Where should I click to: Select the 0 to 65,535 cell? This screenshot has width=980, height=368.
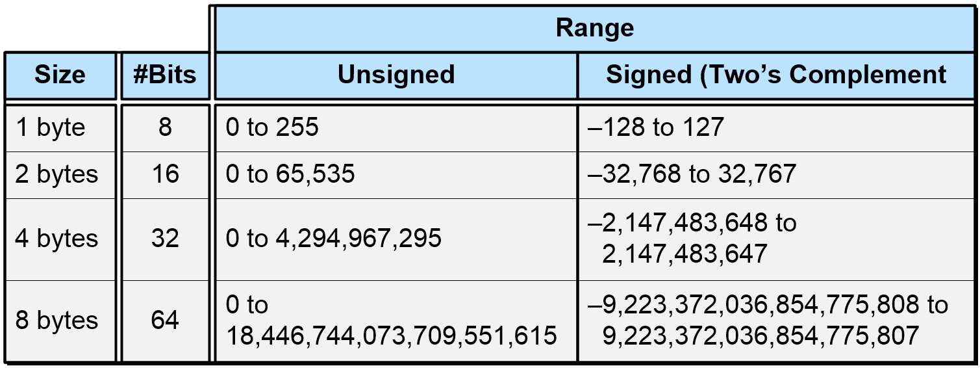click(x=396, y=175)
